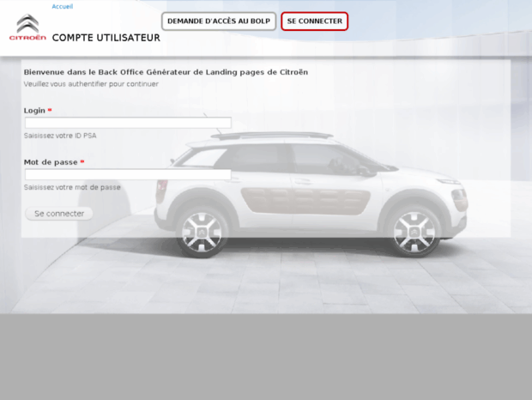Focus the Login input field
This screenshot has width=532, height=400.
tap(128, 123)
